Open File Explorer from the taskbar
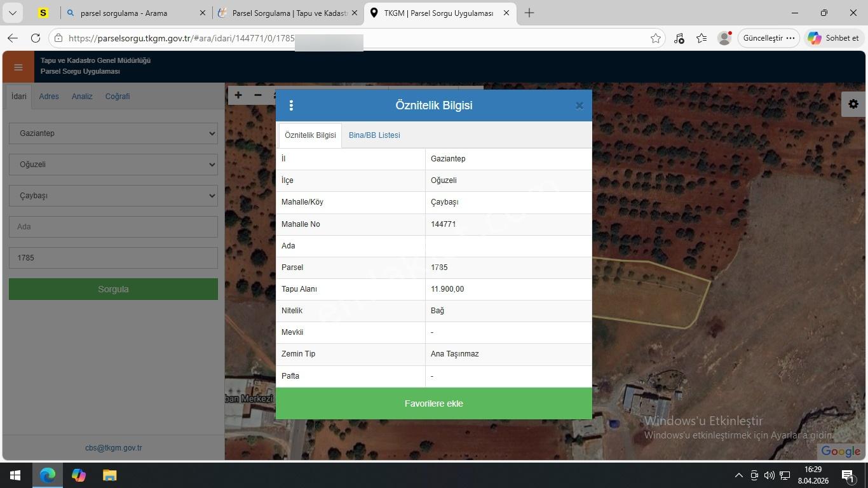This screenshot has width=868, height=488. (110, 475)
